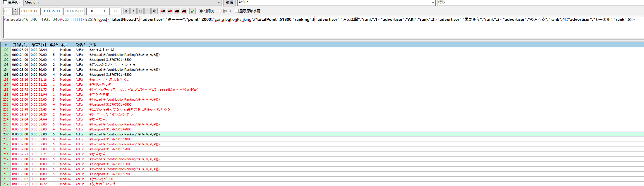This screenshot has height=186, width=644.
Task: Click the layer number input field
Action: coord(8,11)
